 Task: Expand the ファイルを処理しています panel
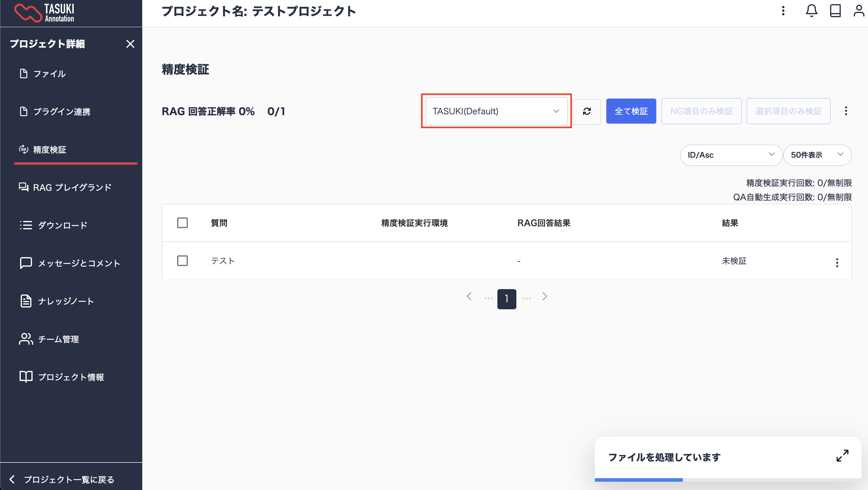pos(843,456)
